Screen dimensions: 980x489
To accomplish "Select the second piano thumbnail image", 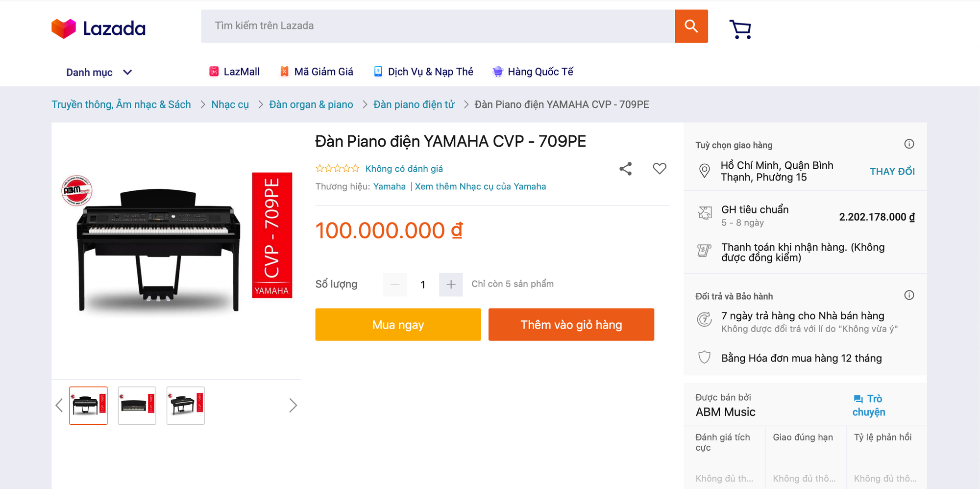I will (137, 406).
